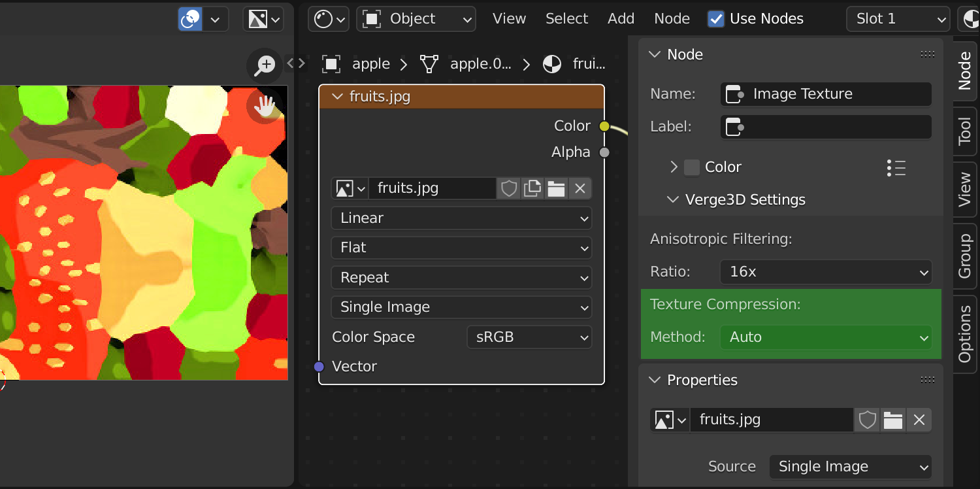Click the Properties panel drag grip

(927, 380)
